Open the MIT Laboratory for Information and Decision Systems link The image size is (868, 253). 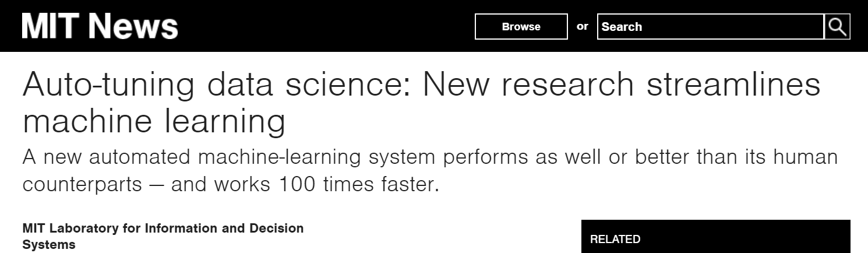[163, 236]
